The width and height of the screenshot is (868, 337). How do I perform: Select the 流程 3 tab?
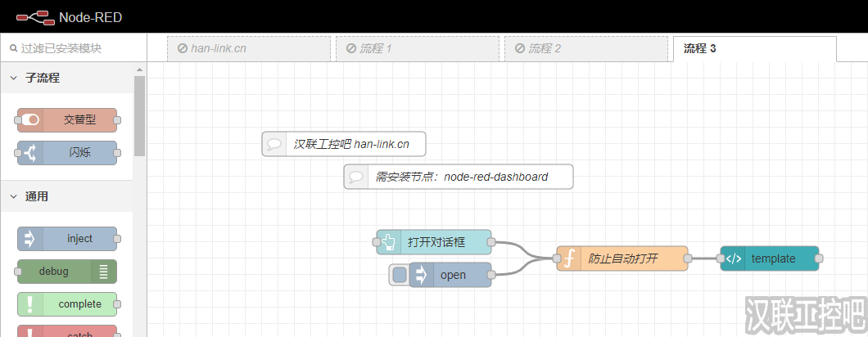(x=753, y=48)
